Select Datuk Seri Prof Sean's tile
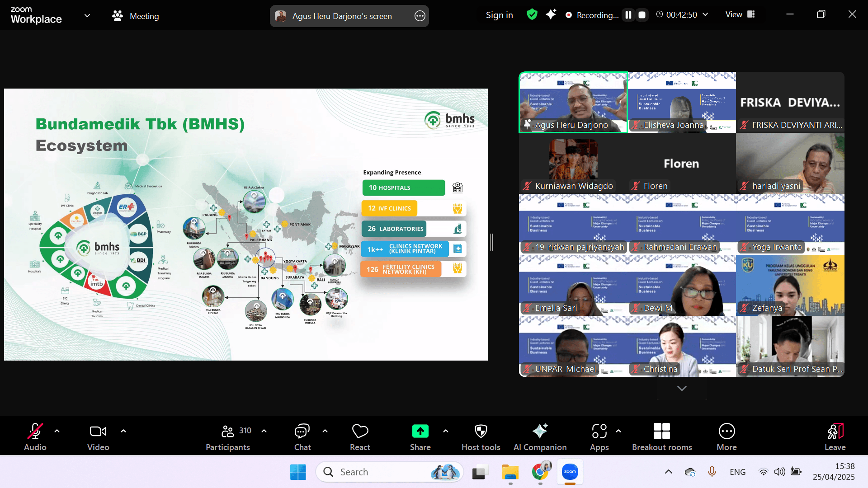This screenshot has width=868, height=488. (x=790, y=347)
